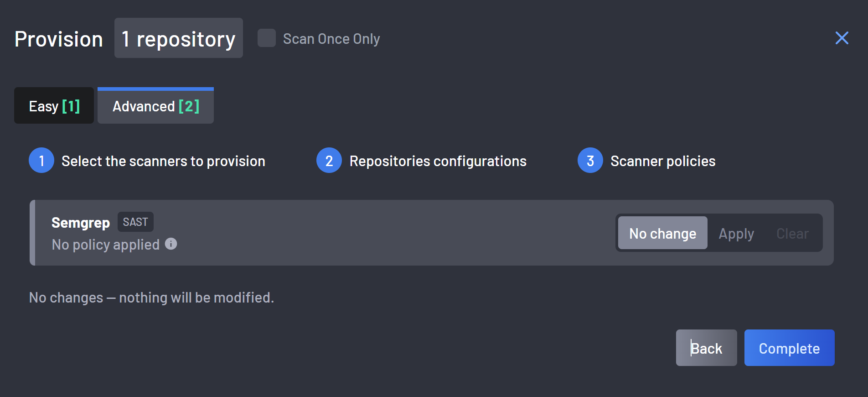Close the Provision dialog with the X icon
This screenshot has height=397, width=868.
[x=842, y=38]
